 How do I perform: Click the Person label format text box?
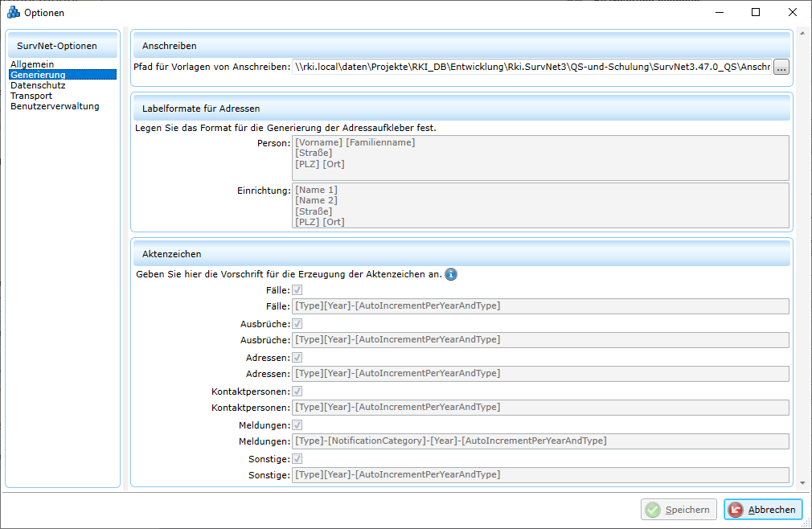(540, 158)
